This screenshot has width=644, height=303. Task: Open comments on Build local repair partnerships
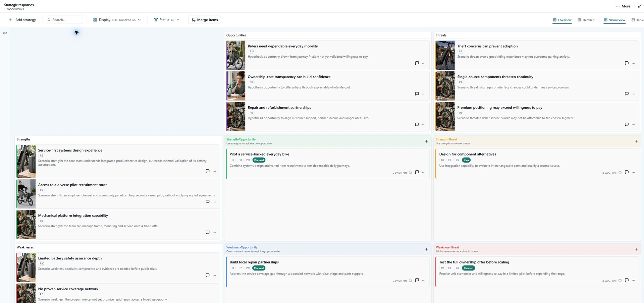pos(417,280)
